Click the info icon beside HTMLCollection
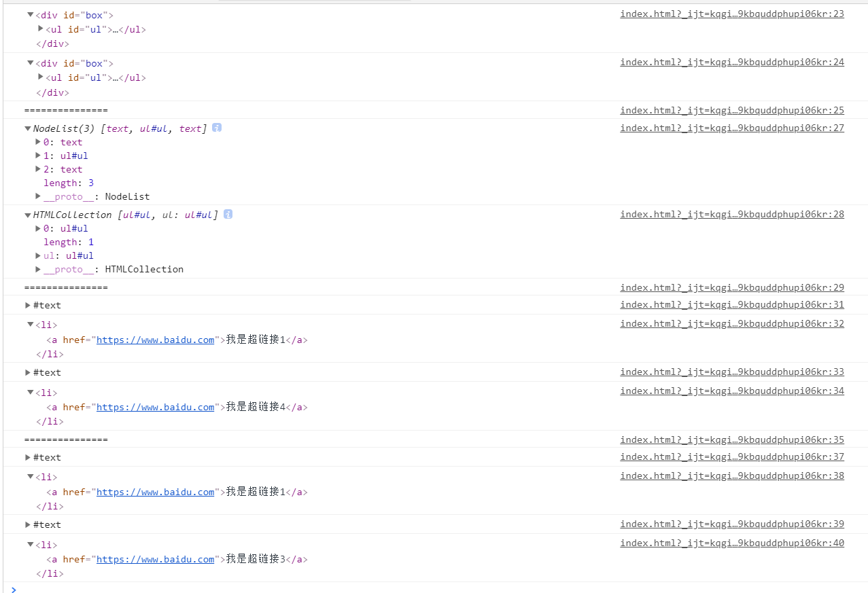This screenshot has width=868, height=593. (x=228, y=214)
